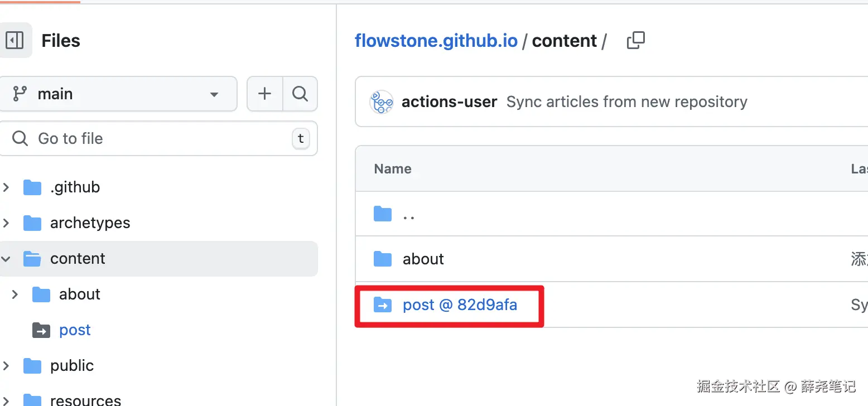
Task: Open the main branch dropdown
Action: (118, 94)
